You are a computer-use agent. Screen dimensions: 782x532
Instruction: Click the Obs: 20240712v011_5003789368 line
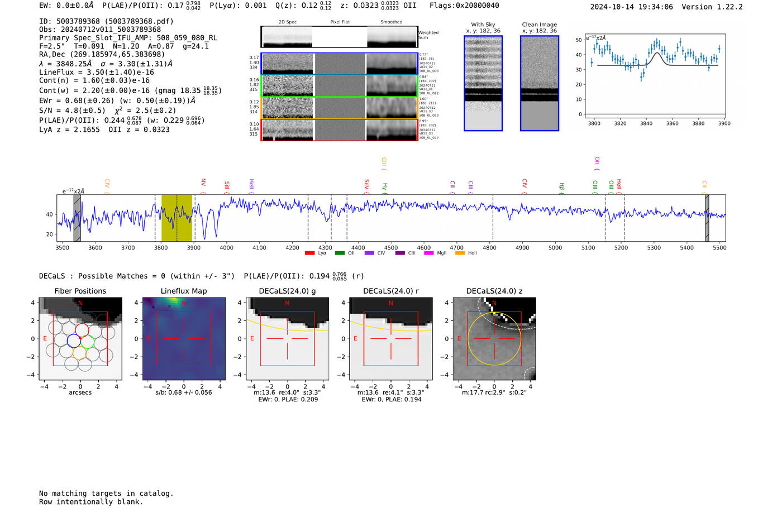click(100, 30)
